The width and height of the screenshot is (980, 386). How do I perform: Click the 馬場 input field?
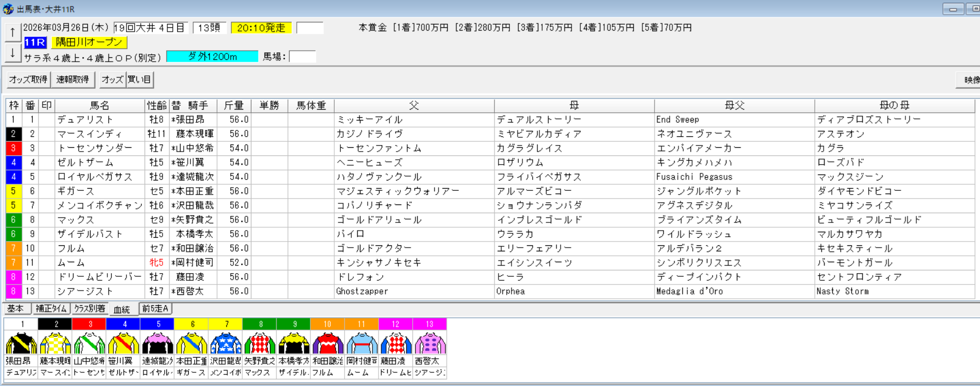302,57
